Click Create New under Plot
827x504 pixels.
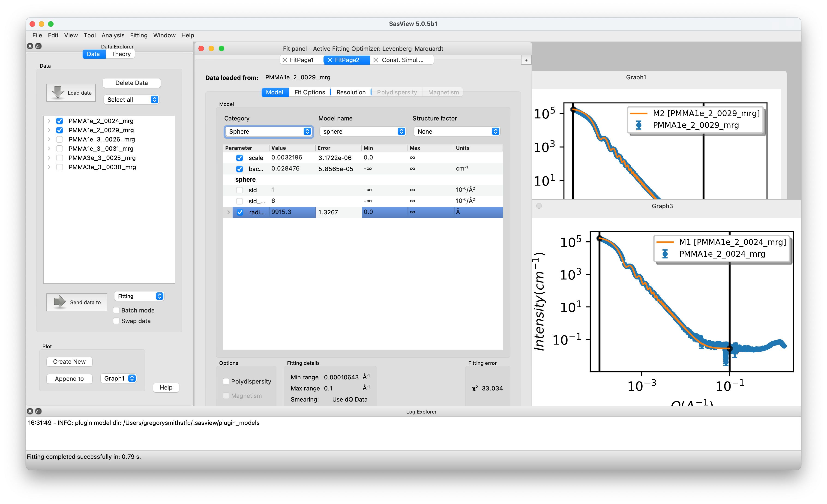point(69,361)
